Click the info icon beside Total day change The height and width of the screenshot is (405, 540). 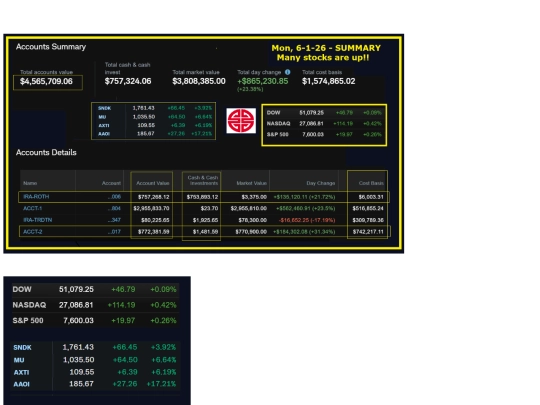[288, 72]
